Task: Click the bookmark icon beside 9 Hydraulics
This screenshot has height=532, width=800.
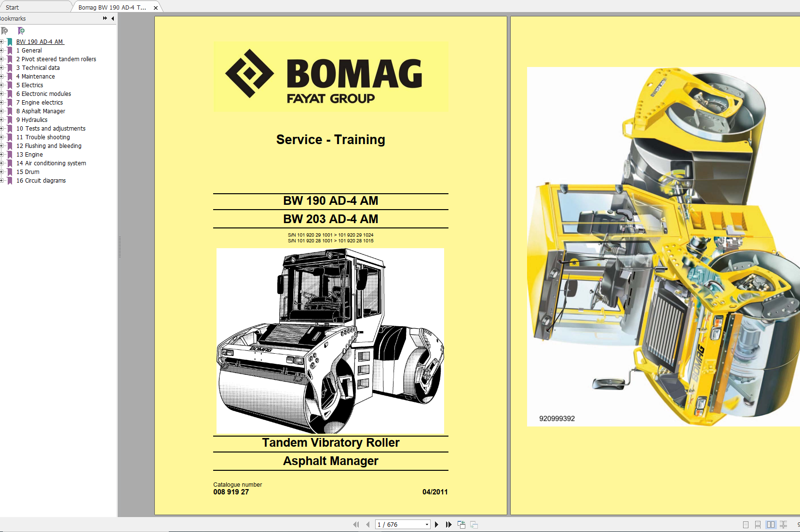Action: coord(10,120)
